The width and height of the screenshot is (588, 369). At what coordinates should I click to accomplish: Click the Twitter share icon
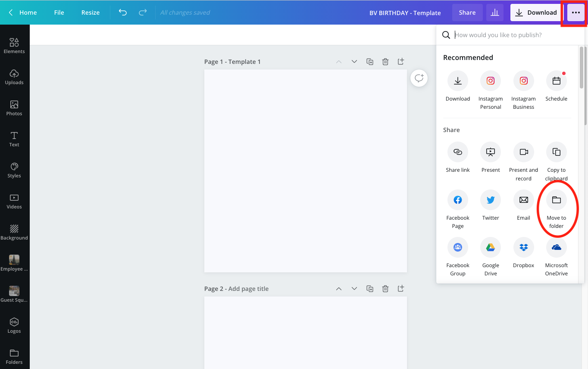(491, 200)
